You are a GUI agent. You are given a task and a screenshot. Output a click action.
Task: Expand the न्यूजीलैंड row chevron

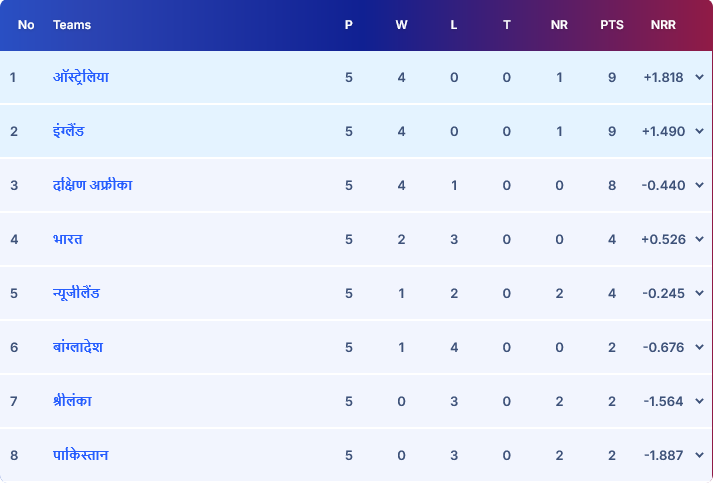pyautogui.click(x=698, y=293)
